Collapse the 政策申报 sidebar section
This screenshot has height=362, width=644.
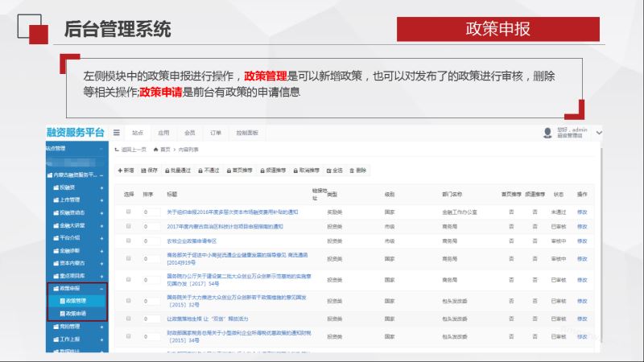pos(101,287)
